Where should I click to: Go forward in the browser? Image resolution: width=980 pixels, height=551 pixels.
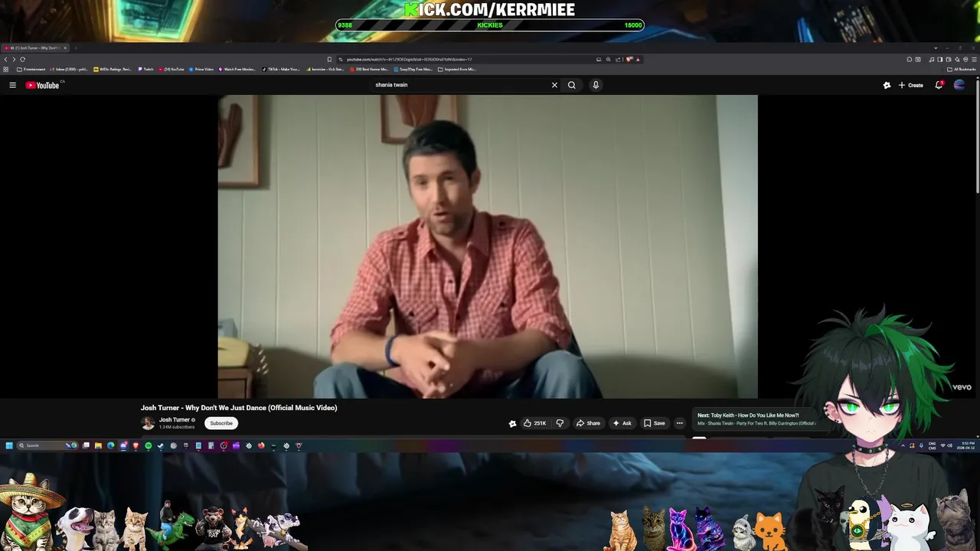pos(14,59)
